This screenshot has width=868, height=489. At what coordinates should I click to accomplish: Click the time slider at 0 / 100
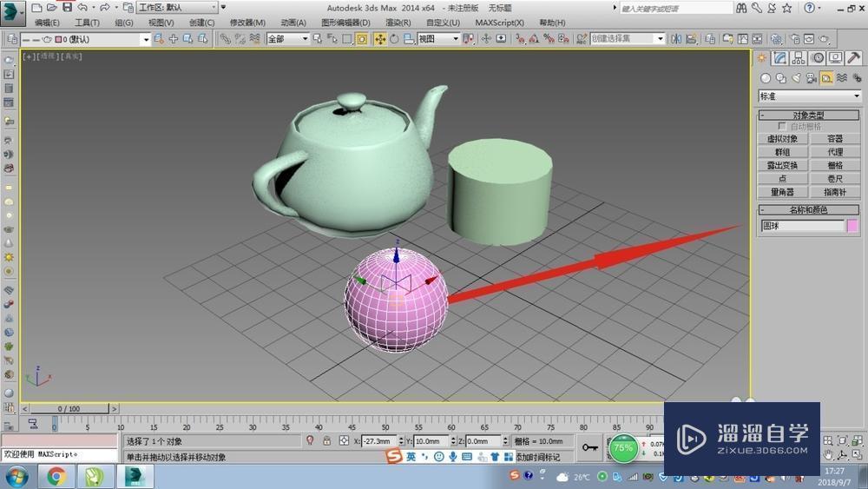click(x=69, y=409)
